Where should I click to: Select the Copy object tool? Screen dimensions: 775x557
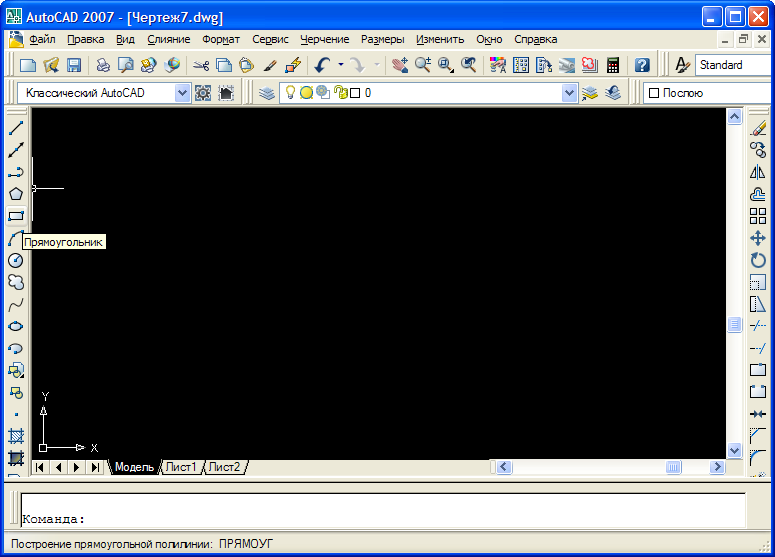tap(758, 150)
